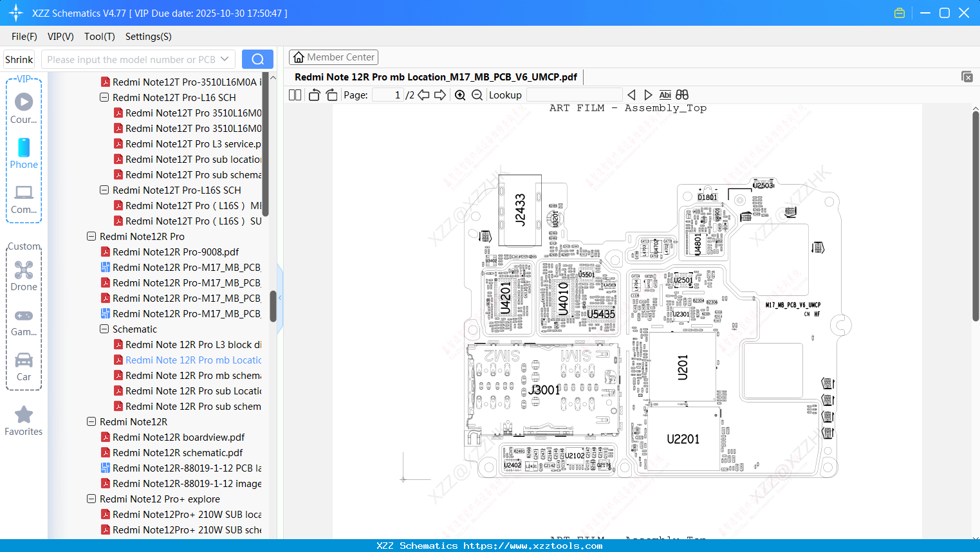980x552 pixels.
Task: Collapse the Schematic folder in the tree
Action: pyautogui.click(x=104, y=329)
